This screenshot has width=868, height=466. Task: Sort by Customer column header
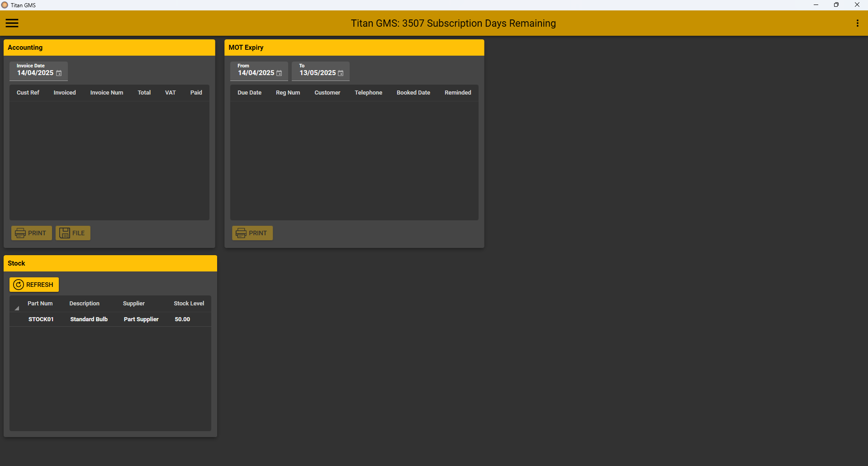tap(327, 93)
